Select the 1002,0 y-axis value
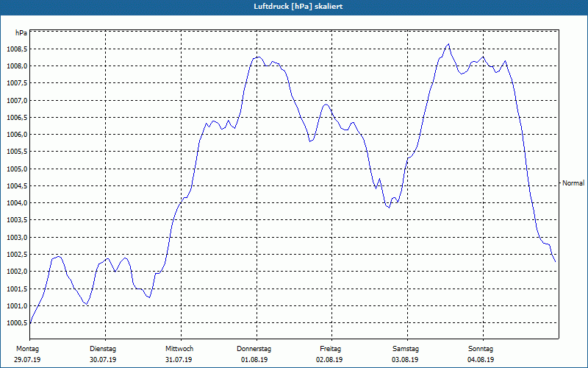Viewport: 588px width, 368px height. pyautogui.click(x=17, y=272)
